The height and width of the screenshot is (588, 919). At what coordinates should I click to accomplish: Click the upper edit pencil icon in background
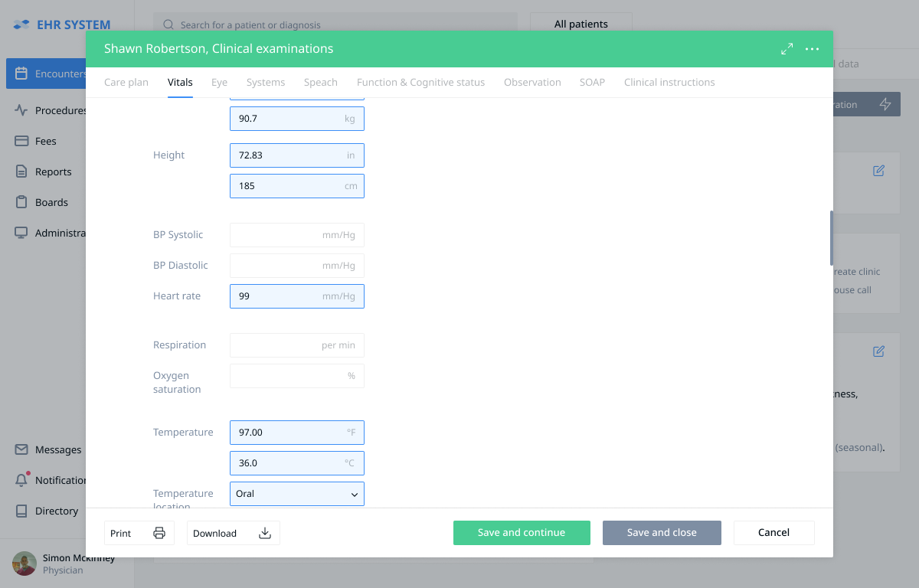(x=878, y=171)
